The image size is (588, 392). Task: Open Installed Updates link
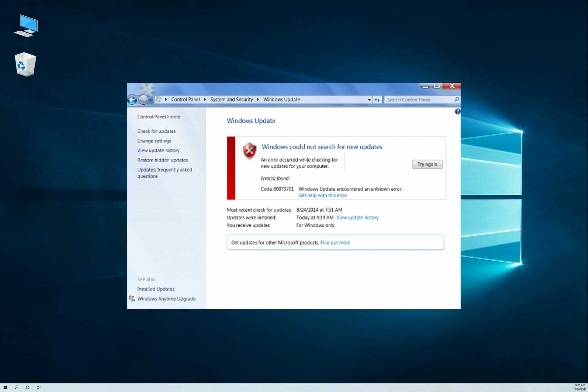tap(156, 289)
